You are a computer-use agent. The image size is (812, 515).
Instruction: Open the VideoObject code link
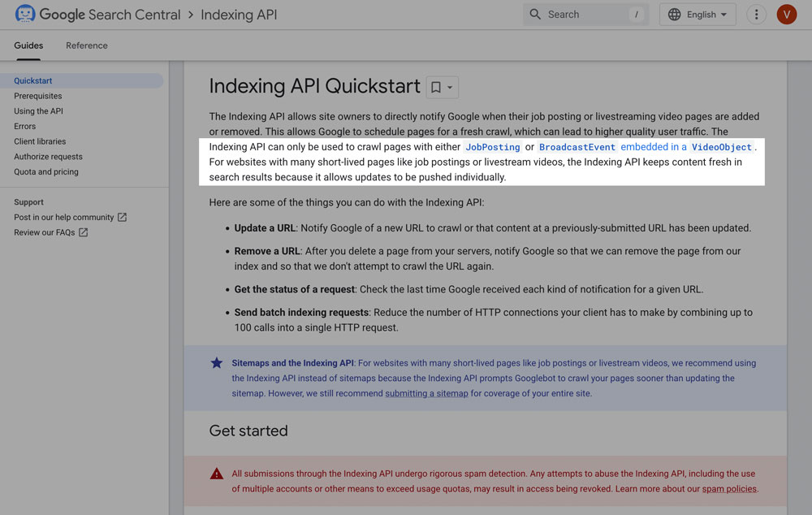pos(721,147)
